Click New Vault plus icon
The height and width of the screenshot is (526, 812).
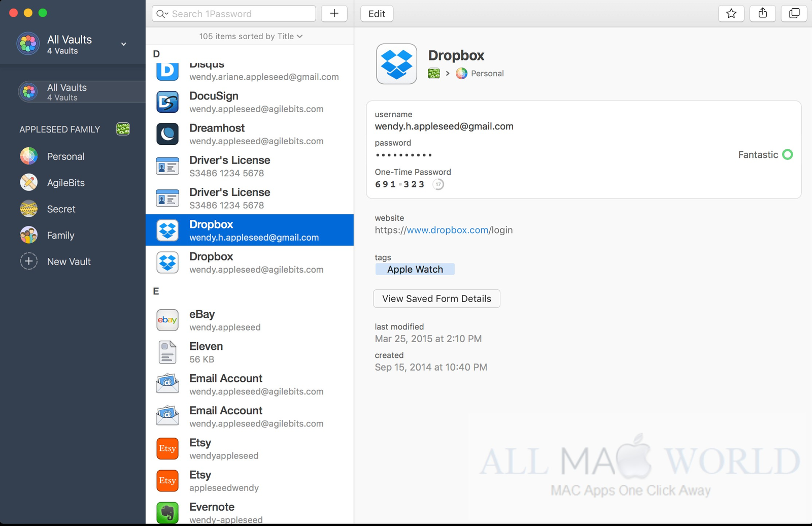(29, 261)
